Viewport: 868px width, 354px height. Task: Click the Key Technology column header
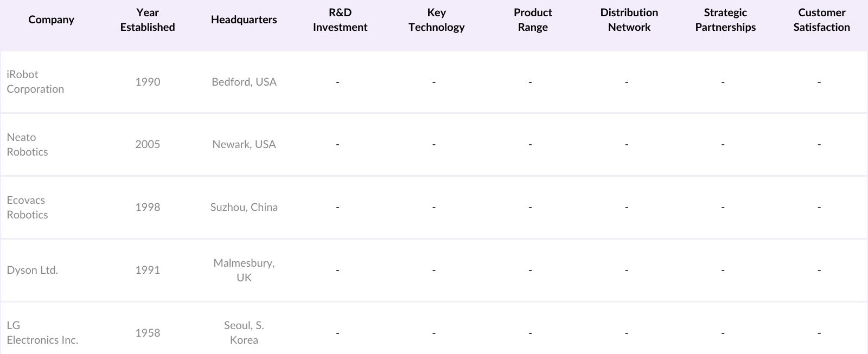coord(436,20)
